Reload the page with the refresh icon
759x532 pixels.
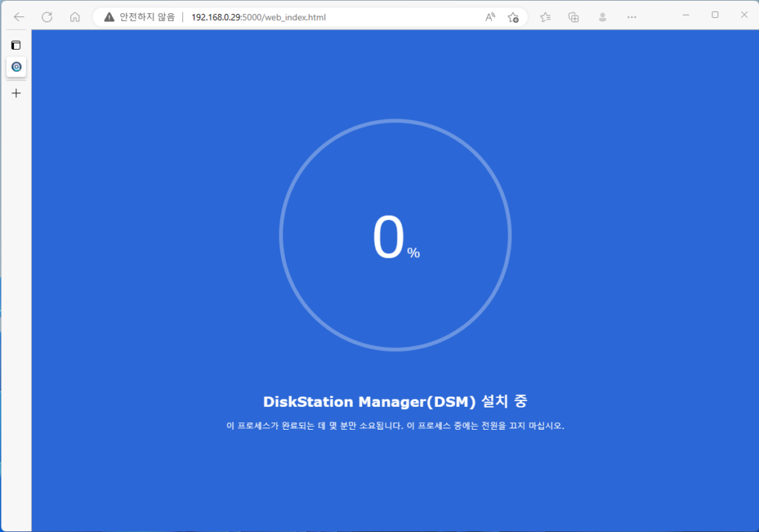(x=47, y=17)
